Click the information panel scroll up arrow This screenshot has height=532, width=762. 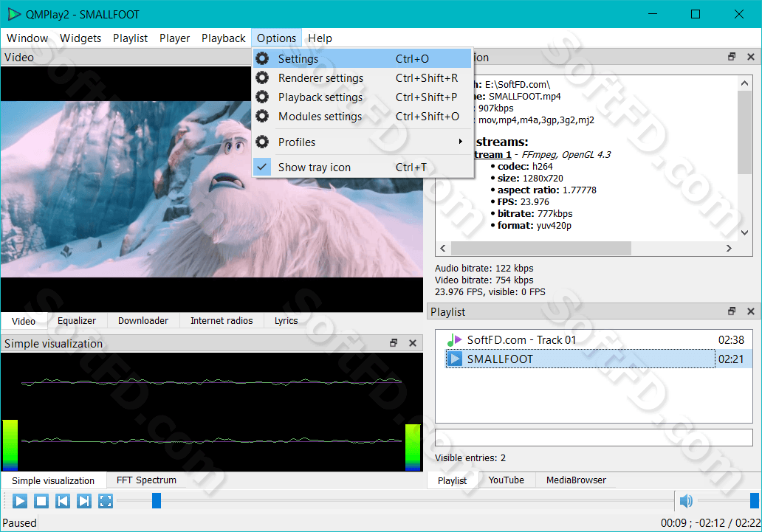click(744, 83)
